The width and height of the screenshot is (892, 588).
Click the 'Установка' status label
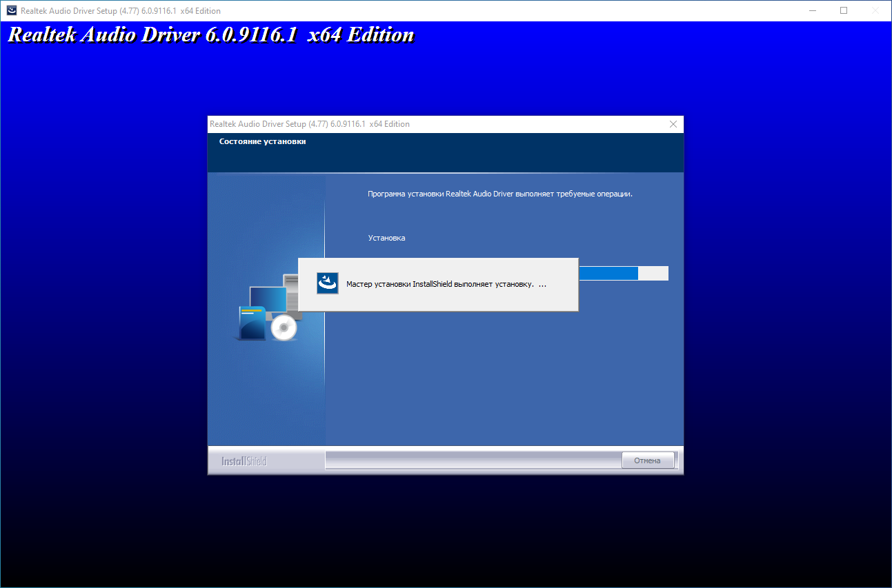386,238
